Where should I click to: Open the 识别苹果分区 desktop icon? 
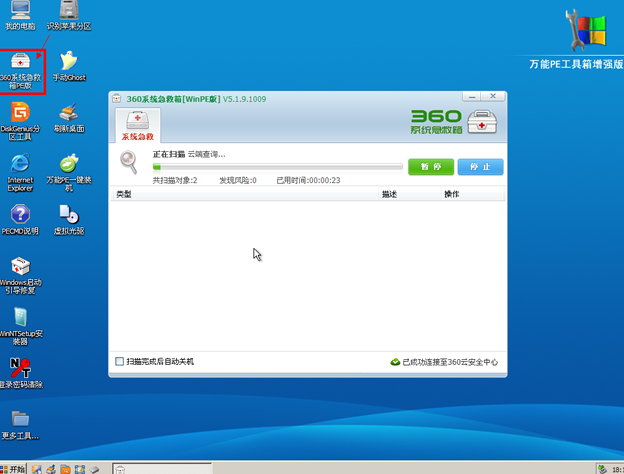pyautogui.click(x=69, y=15)
